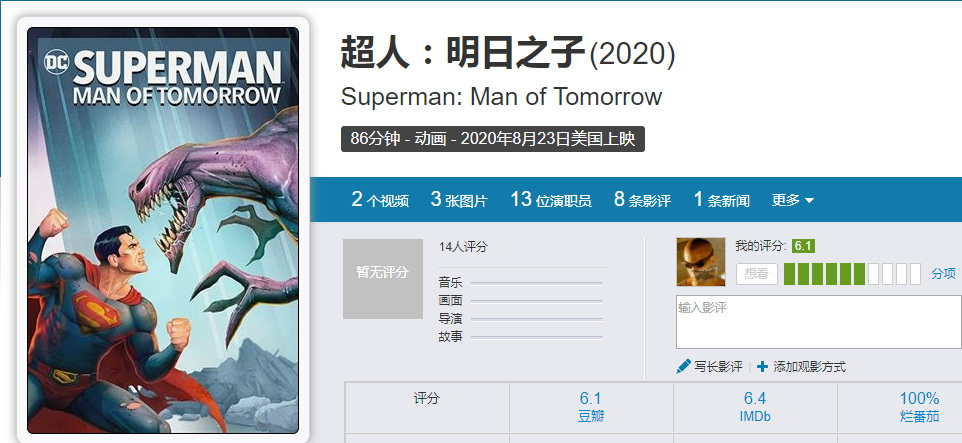This screenshot has width=962, height=443.
Task: Open the IMDb 6.4 rating link
Action: point(755,407)
